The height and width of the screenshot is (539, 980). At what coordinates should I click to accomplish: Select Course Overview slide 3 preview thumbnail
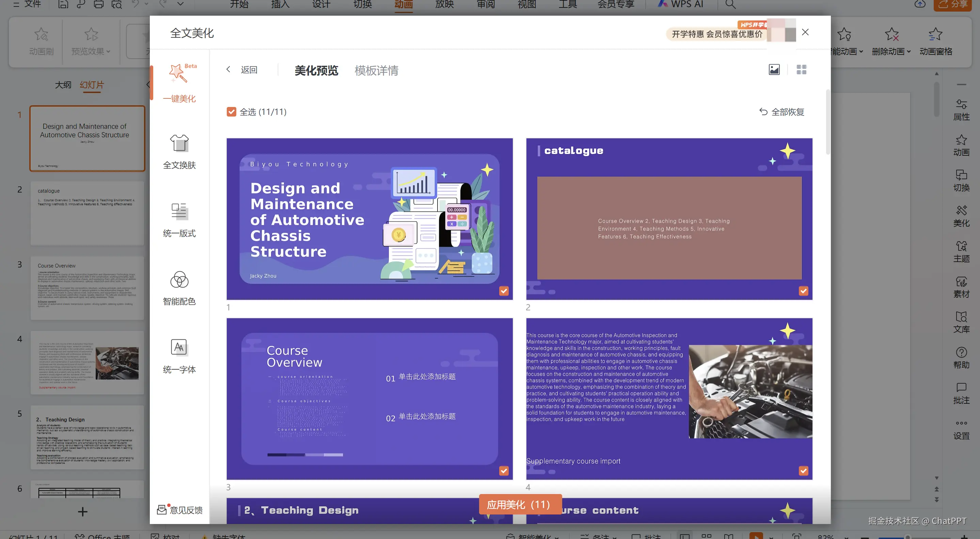[369, 399]
